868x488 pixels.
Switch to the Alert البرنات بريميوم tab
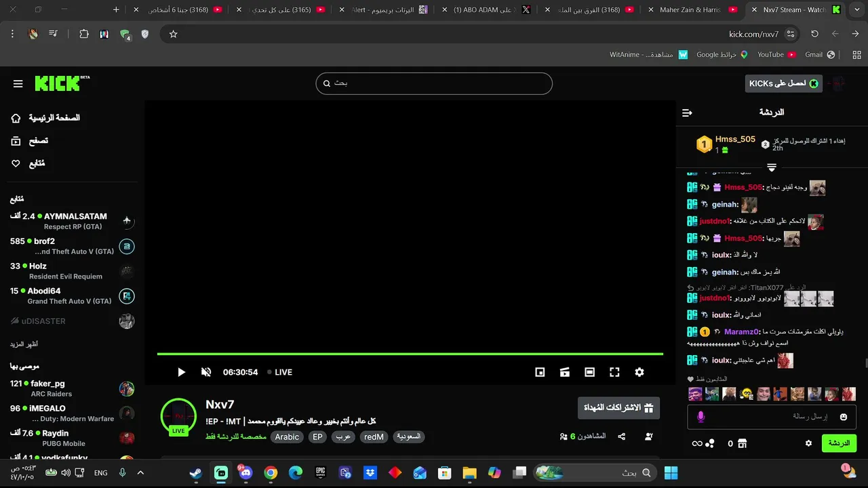click(383, 9)
